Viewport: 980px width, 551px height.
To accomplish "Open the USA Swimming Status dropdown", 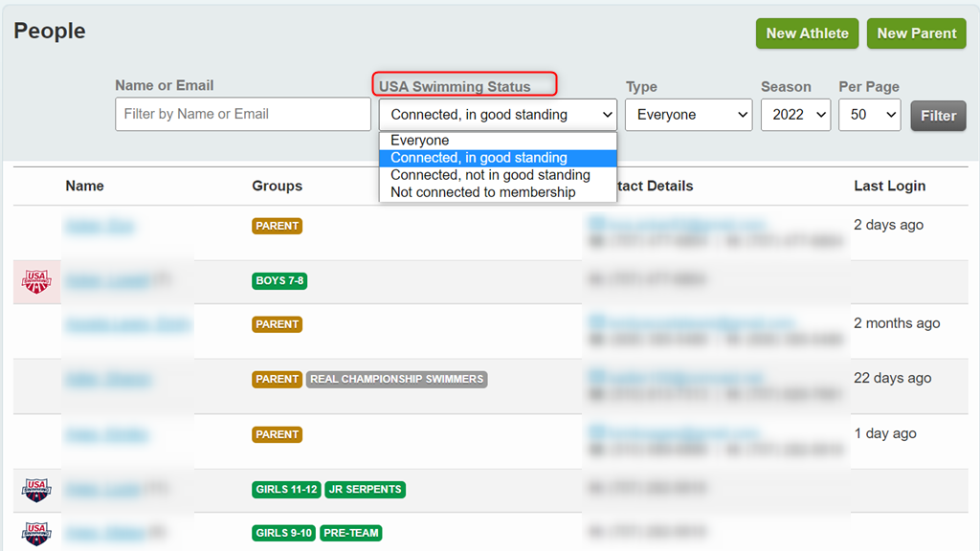I will pos(498,115).
